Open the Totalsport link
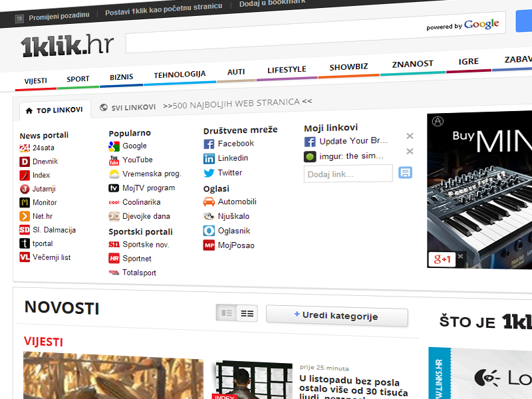Viewport: 532px width, 399px height. click(139, 273)
